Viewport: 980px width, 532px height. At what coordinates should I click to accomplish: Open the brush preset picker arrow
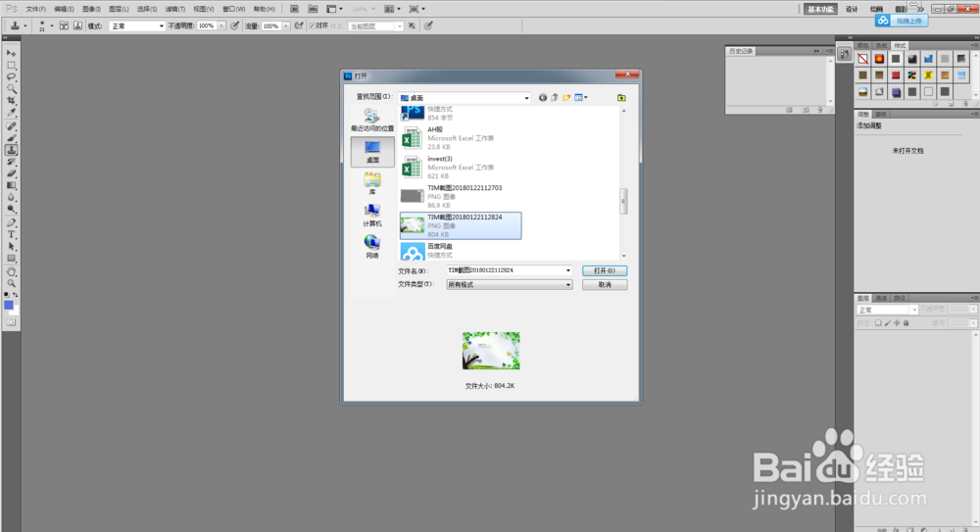coord(51,25)
